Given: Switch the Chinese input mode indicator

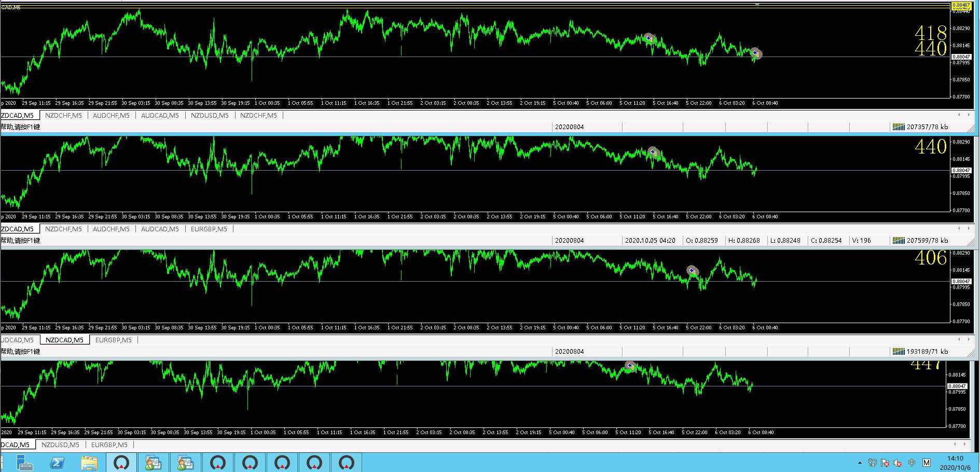Looking at the screenshot, I should (912, 463).
